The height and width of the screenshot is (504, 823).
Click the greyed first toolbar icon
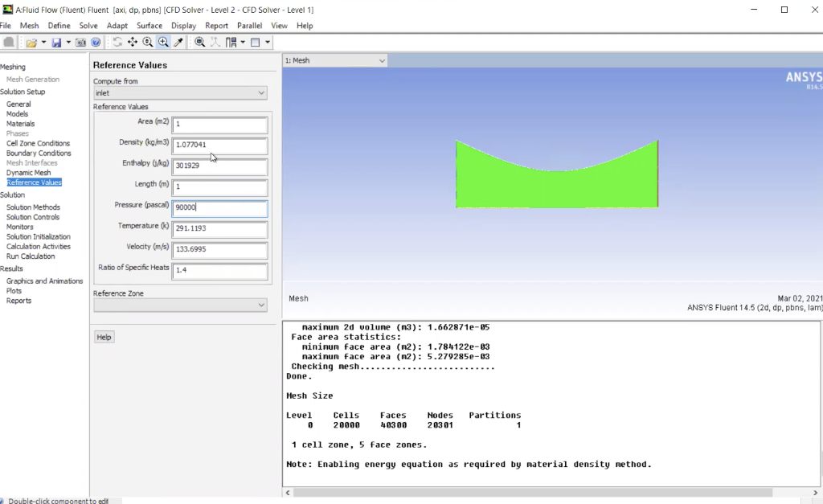tap(8, 43)
